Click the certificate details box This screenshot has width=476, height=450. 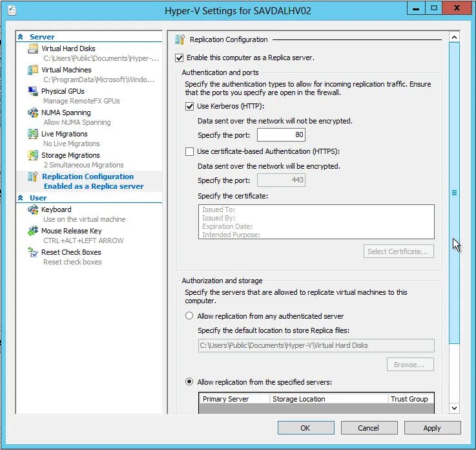(316, 222)
